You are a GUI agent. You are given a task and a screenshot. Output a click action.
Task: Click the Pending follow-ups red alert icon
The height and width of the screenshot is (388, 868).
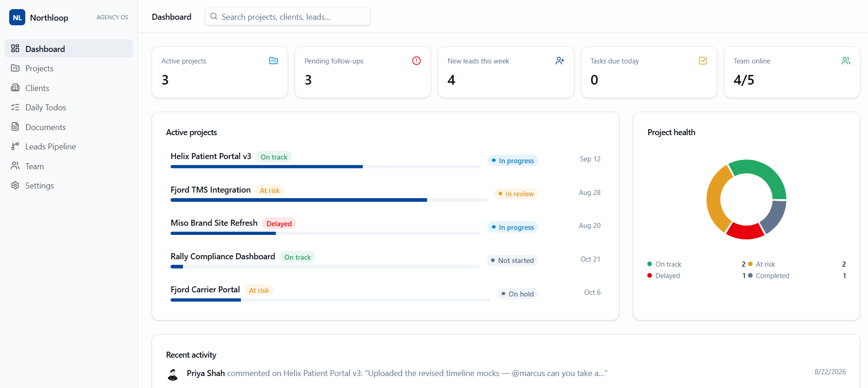(417, 61)
